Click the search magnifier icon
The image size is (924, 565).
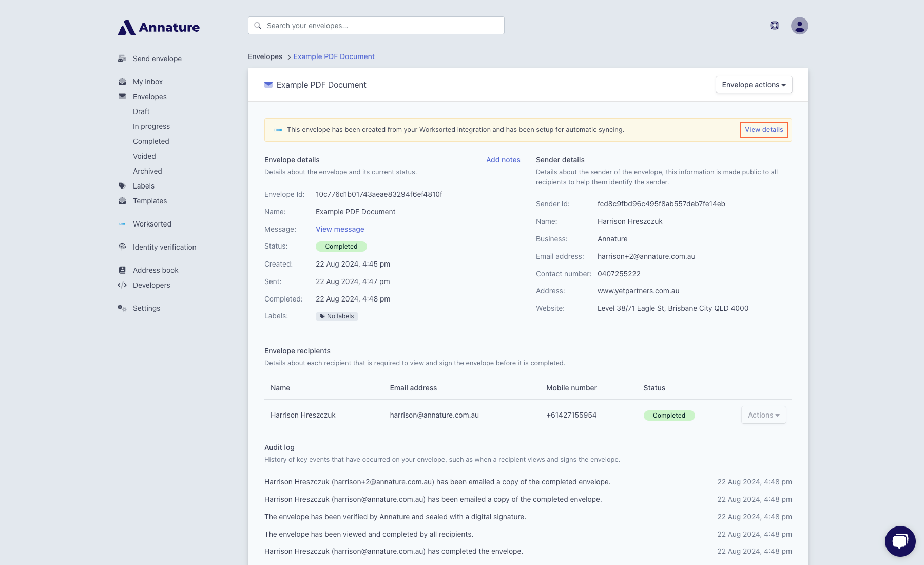click(x=258, y=26)
